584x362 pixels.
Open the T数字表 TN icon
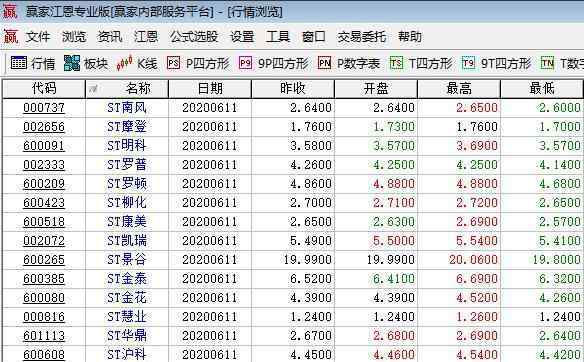[547, 63]
